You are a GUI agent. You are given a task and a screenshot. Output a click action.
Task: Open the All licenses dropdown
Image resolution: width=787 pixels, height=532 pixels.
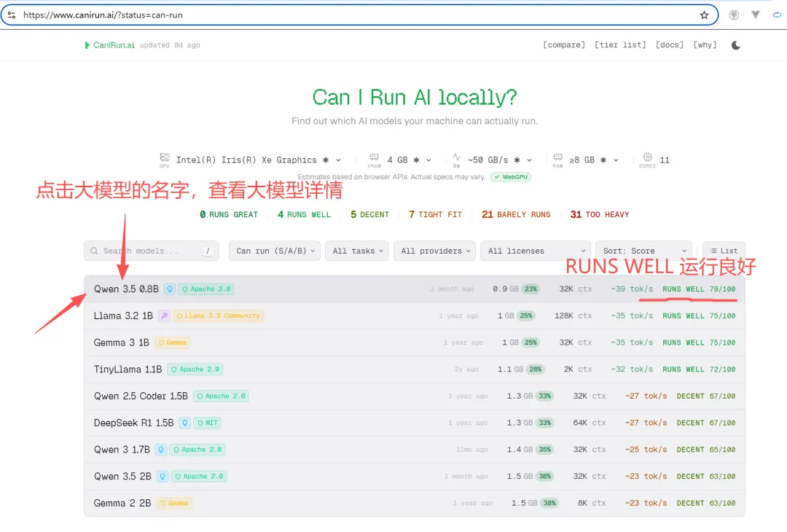536,251
